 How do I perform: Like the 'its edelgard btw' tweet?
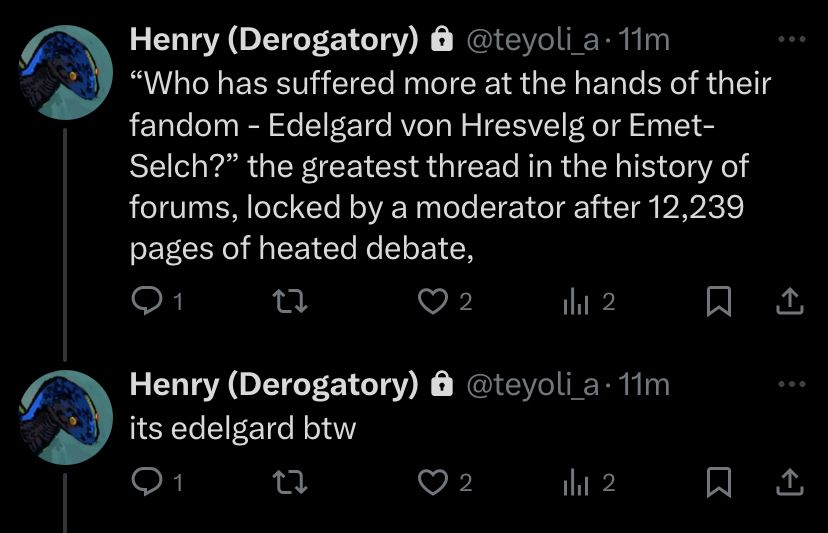[x=432, y=483]
